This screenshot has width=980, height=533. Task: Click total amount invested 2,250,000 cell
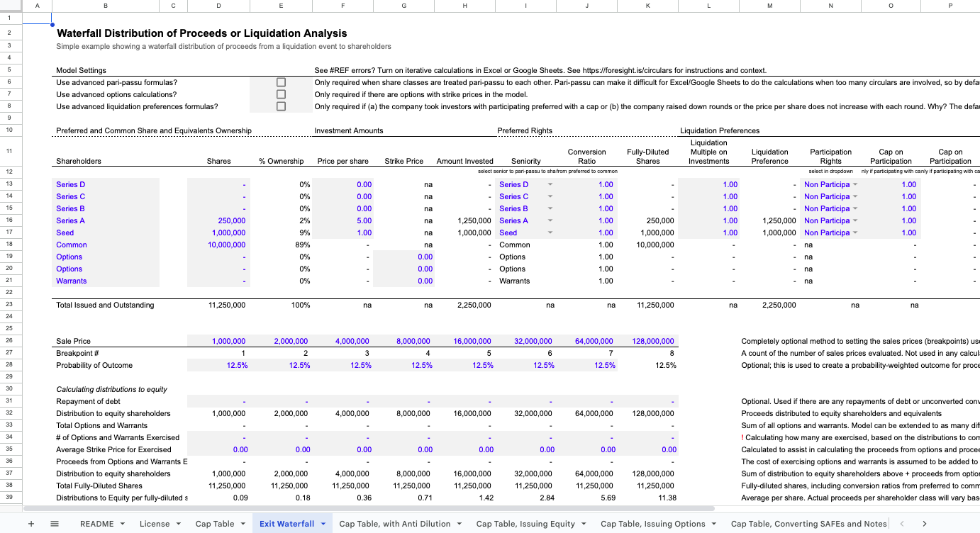(464, 305)
